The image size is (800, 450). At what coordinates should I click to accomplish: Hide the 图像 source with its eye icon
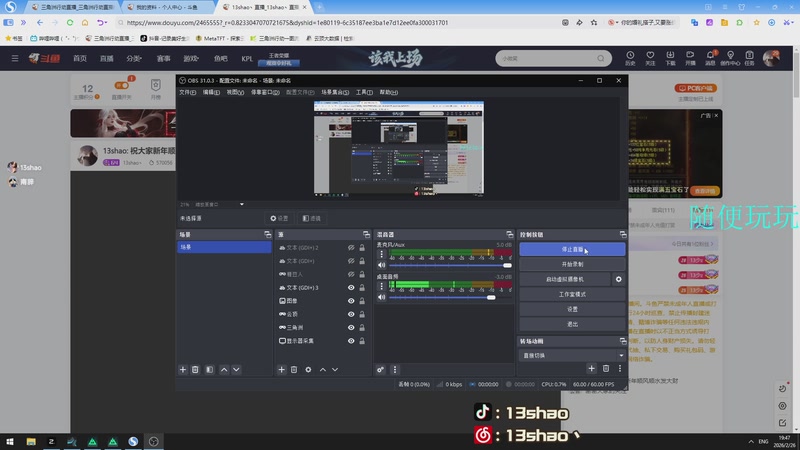351,301
